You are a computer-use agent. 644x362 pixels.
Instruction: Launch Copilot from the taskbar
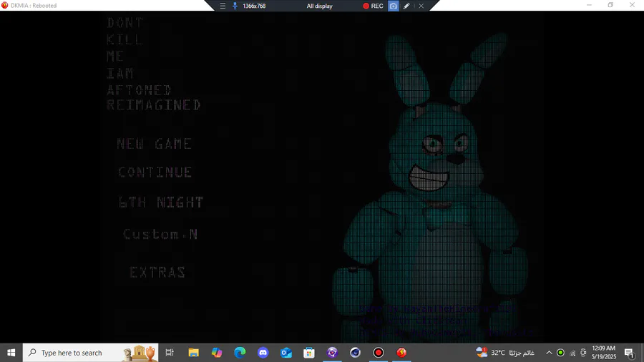coord(216,353)
